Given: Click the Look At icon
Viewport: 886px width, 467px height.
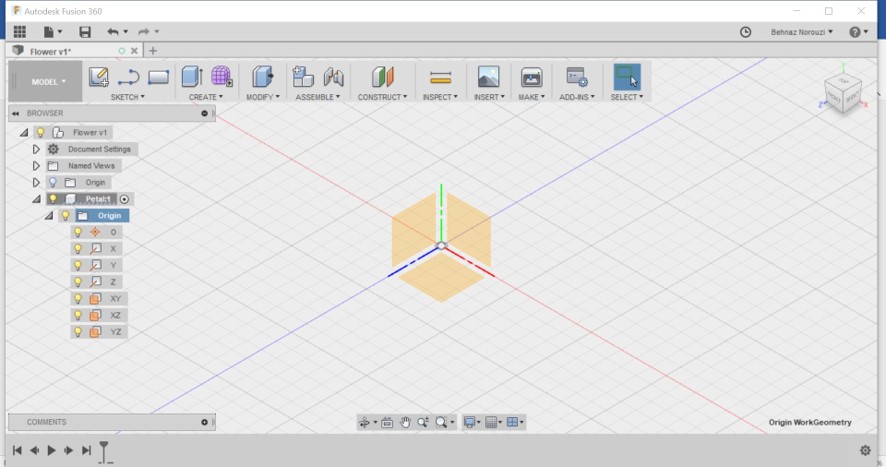Looking at the screenshot, I should pyautogui.click(x=387, y=422).
